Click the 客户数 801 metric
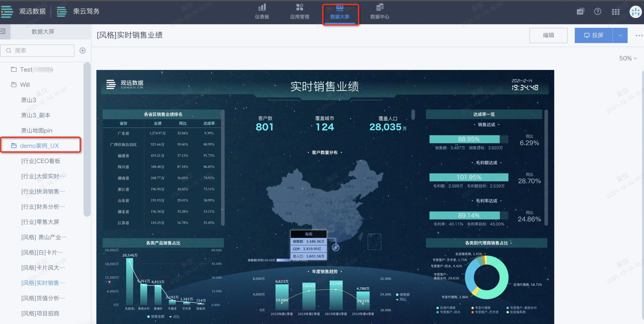The image size is (644, 324). [265, 124]
